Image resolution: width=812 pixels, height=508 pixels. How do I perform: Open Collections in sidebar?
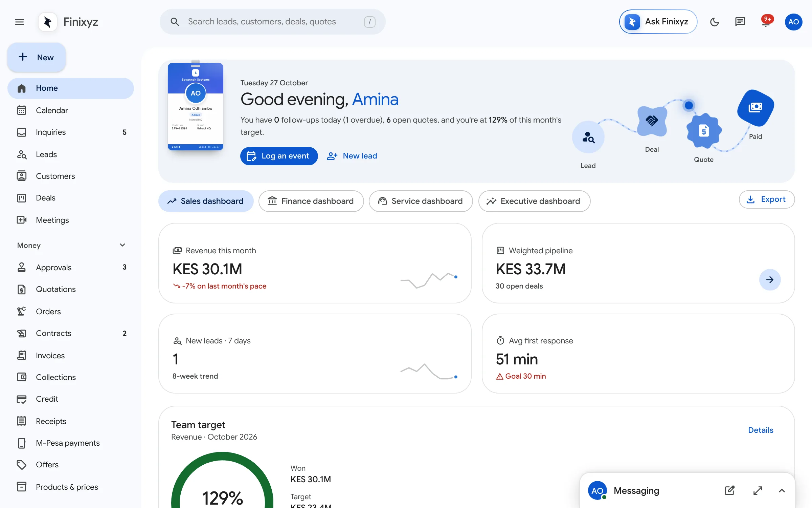[71, 377]
